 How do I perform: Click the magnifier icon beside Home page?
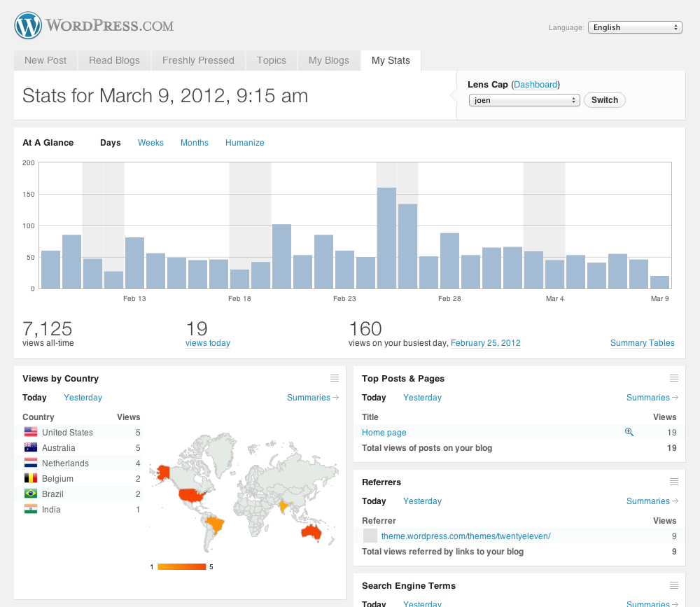point(629,432)
